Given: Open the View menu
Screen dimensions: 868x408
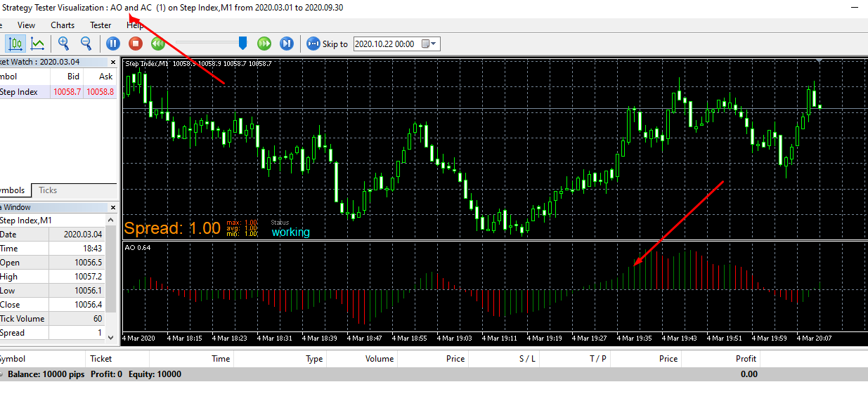Looking at the screenshot, I should point(26,25).
